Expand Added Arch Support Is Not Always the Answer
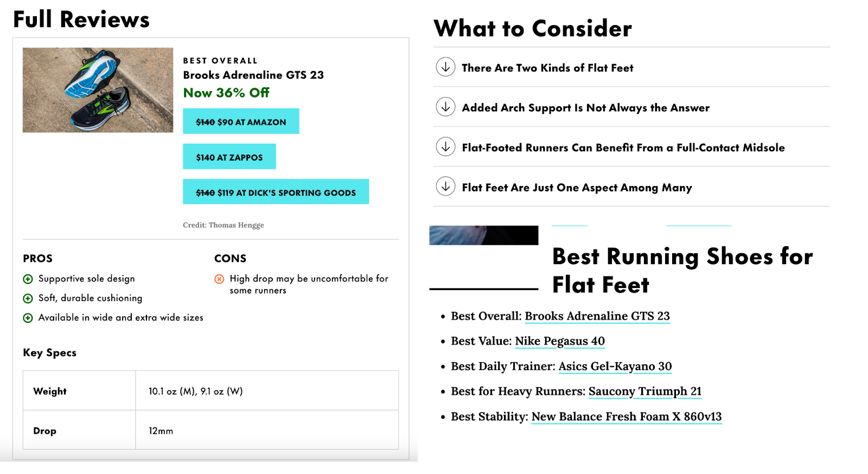The width and height of the screenshot is (868, 474). coord(631,107)
